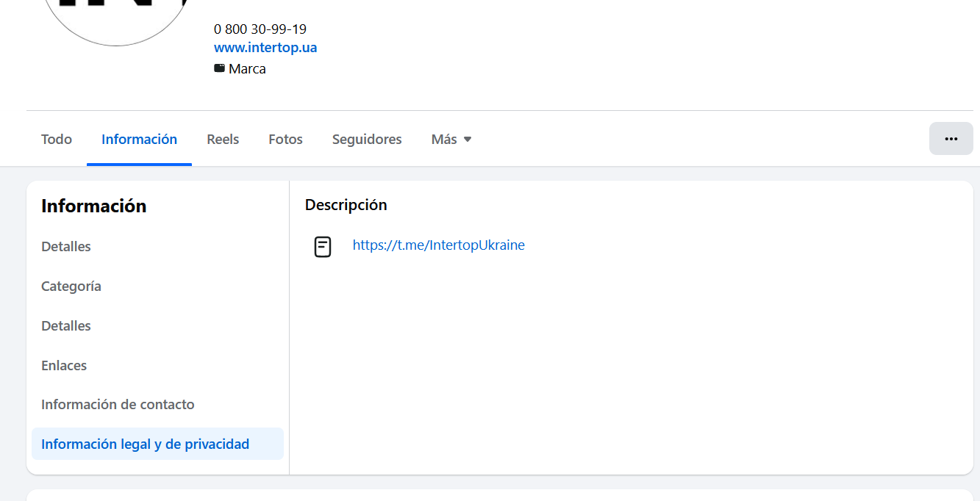This screenshot has height=501, width=980.
Task: Open the Reels tab
Action: point(223,139)
